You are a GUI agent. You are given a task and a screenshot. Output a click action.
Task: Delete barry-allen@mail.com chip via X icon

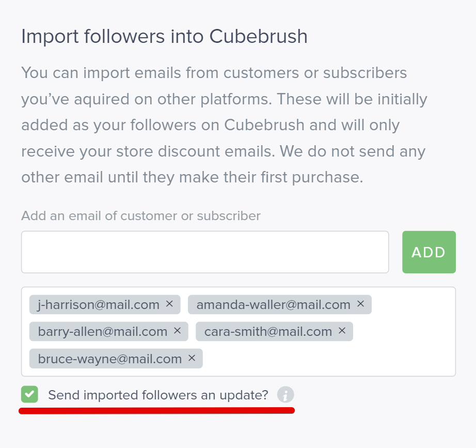pos(177,331)
